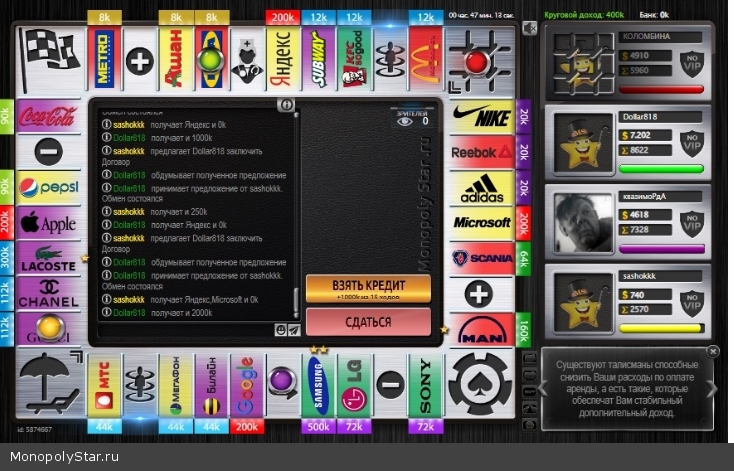Viewport: 734px width, 471px height.
Task: Select the Pepsi property cell
Action: coord(49,188)
